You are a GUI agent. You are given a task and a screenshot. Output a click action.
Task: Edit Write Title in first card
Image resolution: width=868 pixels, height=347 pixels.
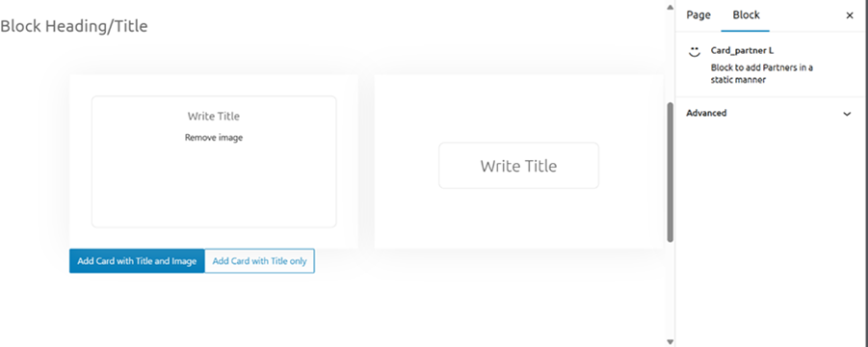(214, 117)
